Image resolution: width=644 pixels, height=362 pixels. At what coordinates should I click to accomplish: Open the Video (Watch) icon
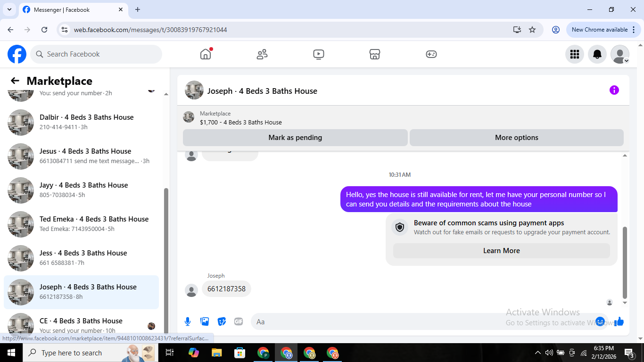[x=319, y=54]
